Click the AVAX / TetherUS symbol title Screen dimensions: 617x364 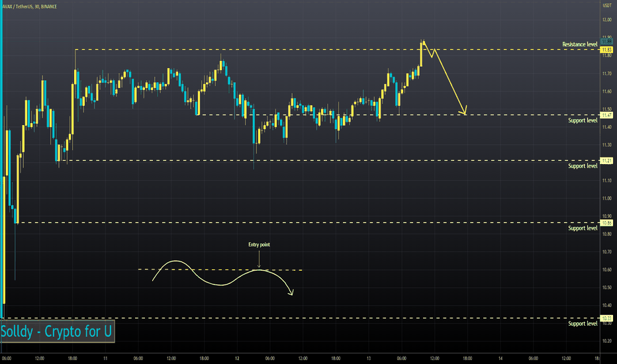30,7
